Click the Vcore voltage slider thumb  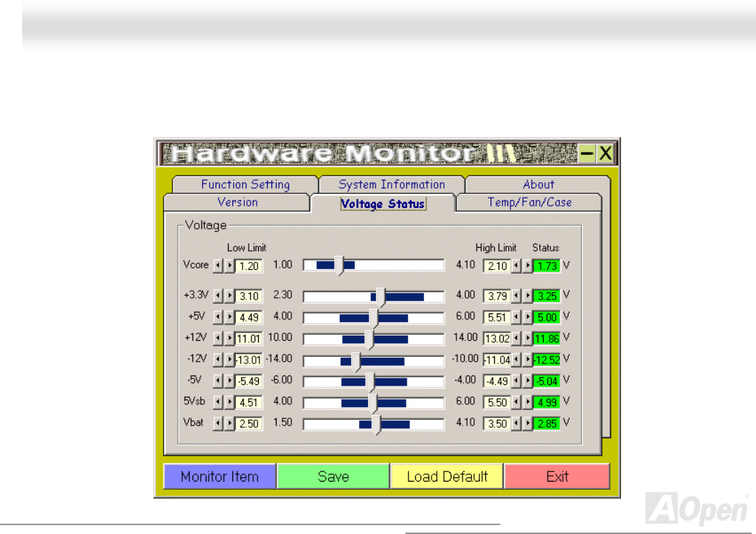[x=339, y=266]
